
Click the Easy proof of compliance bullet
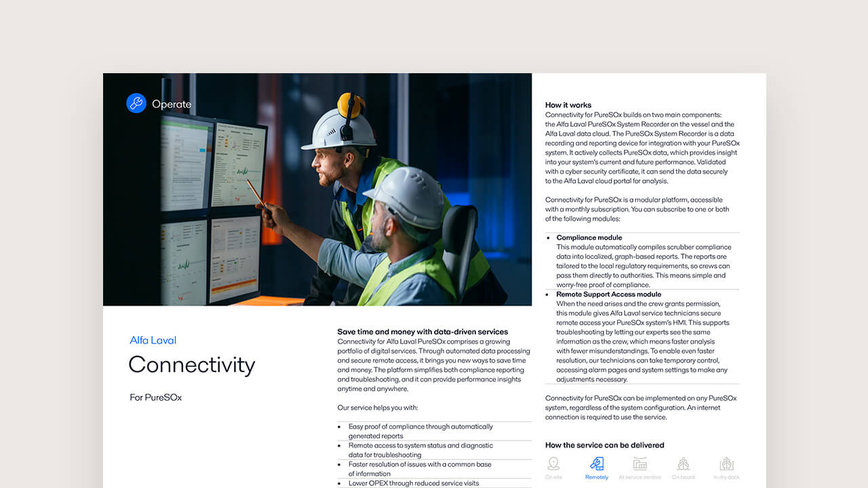[420, 432]
